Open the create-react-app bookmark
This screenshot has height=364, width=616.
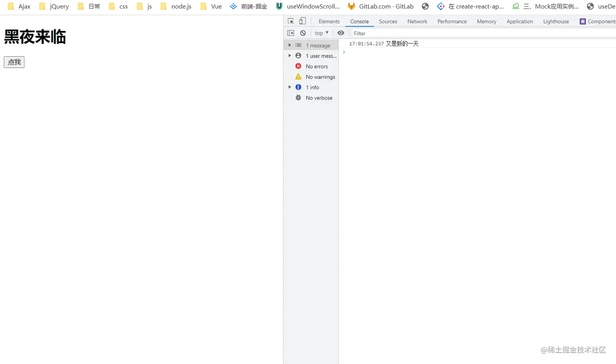pyautogui.click(x=470, y=7)
